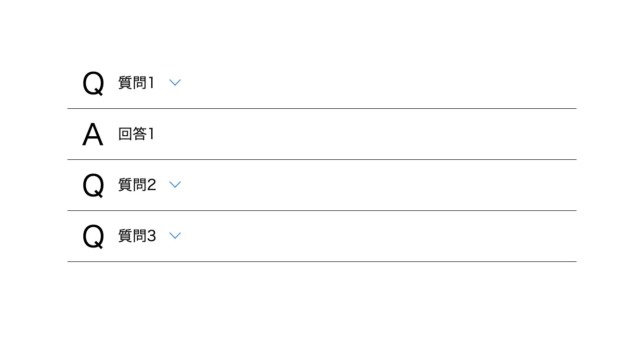644x337 pixels.
Task: Toggle 質問1 row via empty space beside chevron
Action: click(376, 83)
